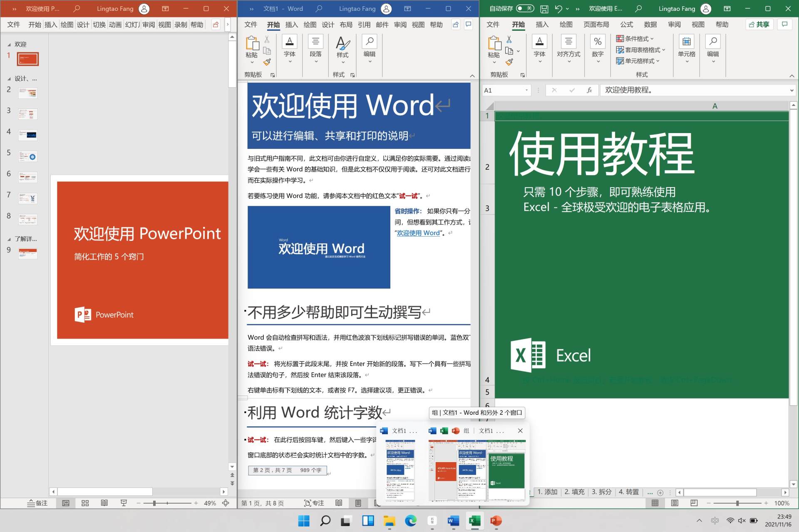Switch Excel to Page Break Preview

pyautogui.click(x=694, y=503)
